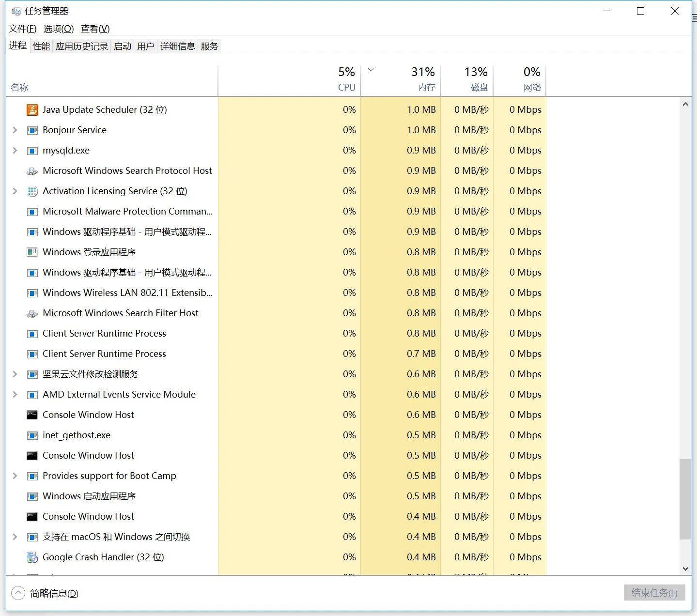Click the AMD External Events Service icon

32,395
